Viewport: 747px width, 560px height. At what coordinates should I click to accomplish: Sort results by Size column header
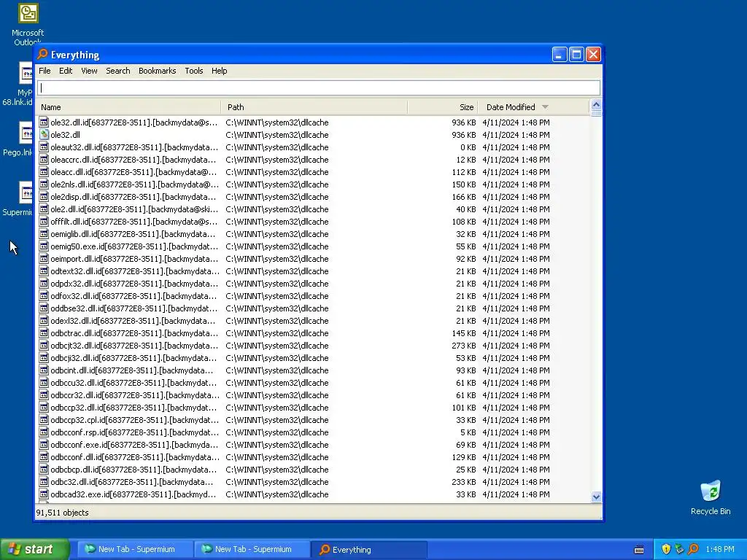click(x=443, y=107)
